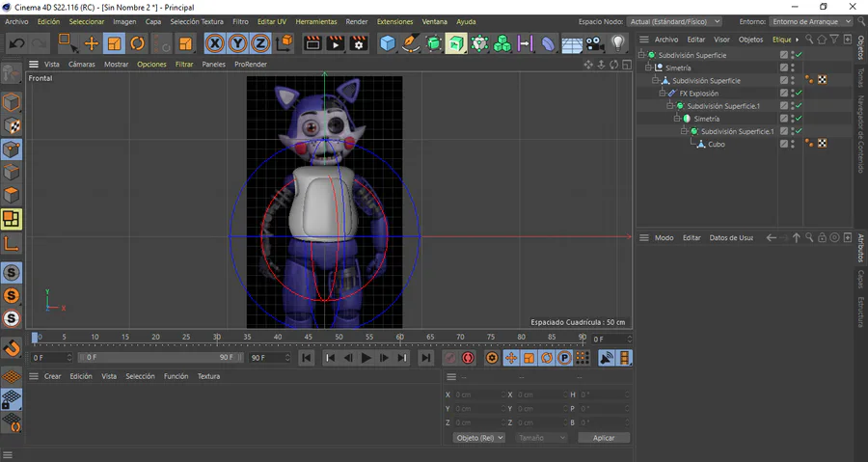Open the Atributos side tab
Image resolution: width=868 pixels, height=462 pixels.
click(861, 248)
